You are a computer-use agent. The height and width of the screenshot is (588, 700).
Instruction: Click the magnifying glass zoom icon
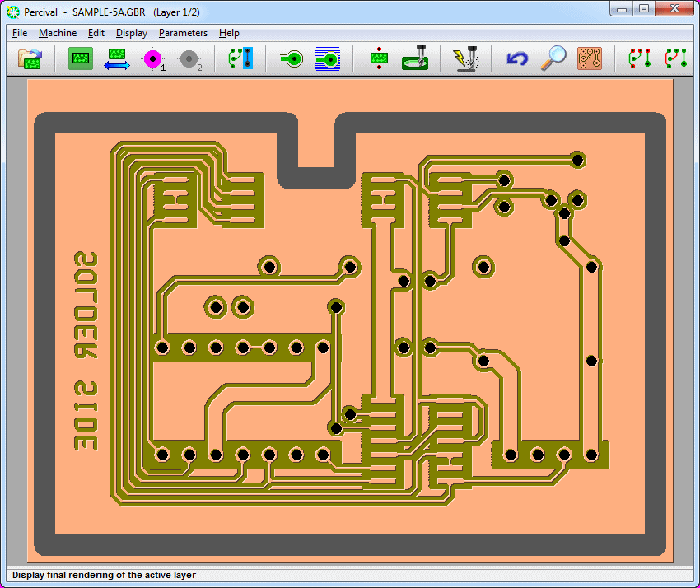553,58
